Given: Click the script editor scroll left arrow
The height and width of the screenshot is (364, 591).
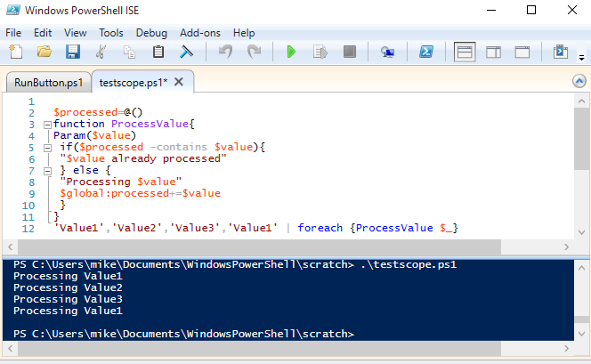Looking at the screenshot, I should point(10,247).
